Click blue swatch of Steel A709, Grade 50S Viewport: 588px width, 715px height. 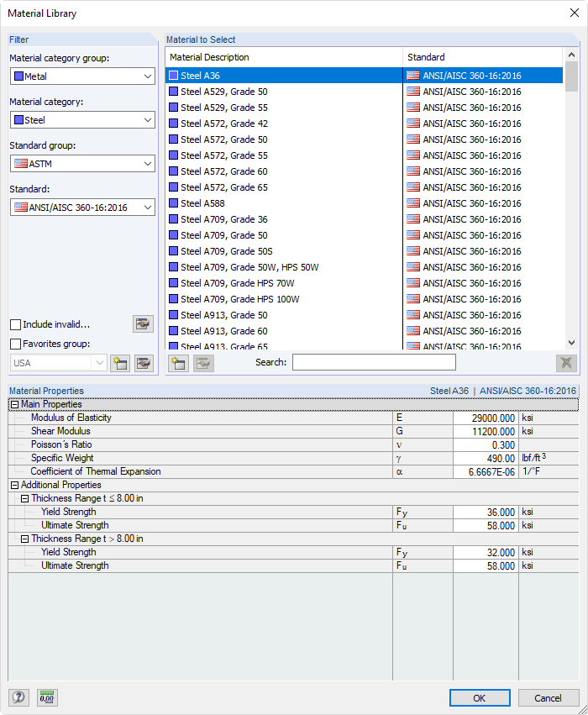pyautogui.click(x=174, y=251)
